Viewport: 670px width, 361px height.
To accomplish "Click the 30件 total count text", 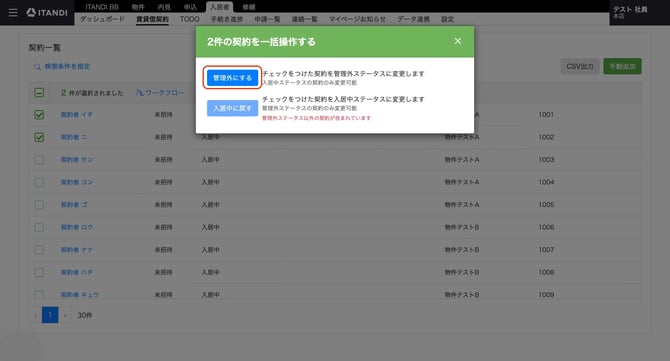I will 85,315.
